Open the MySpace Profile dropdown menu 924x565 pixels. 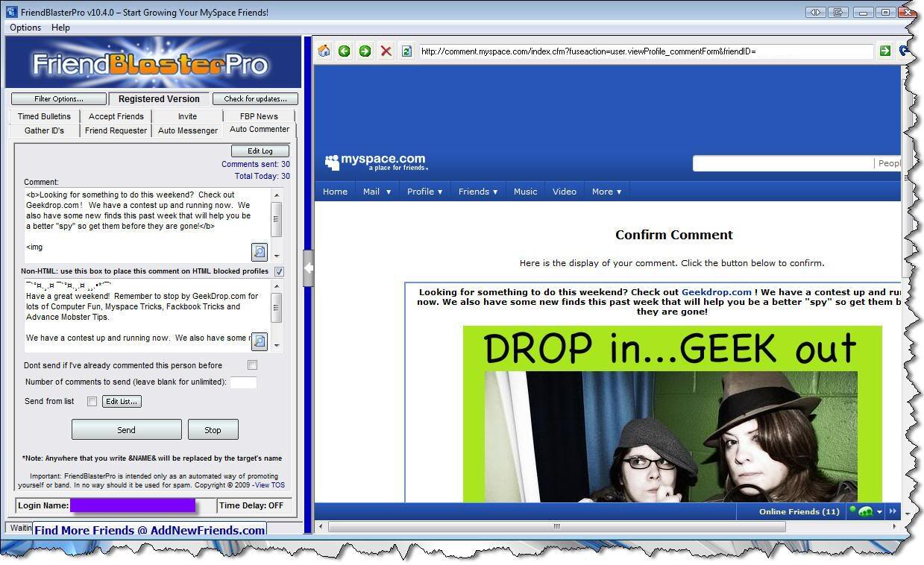(x=424, y=192)
